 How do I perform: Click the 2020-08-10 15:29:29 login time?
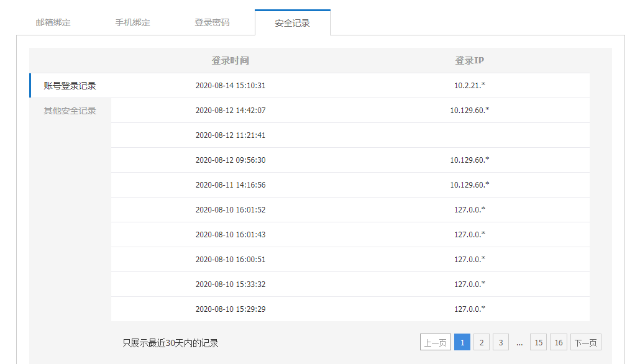[231, 309]
